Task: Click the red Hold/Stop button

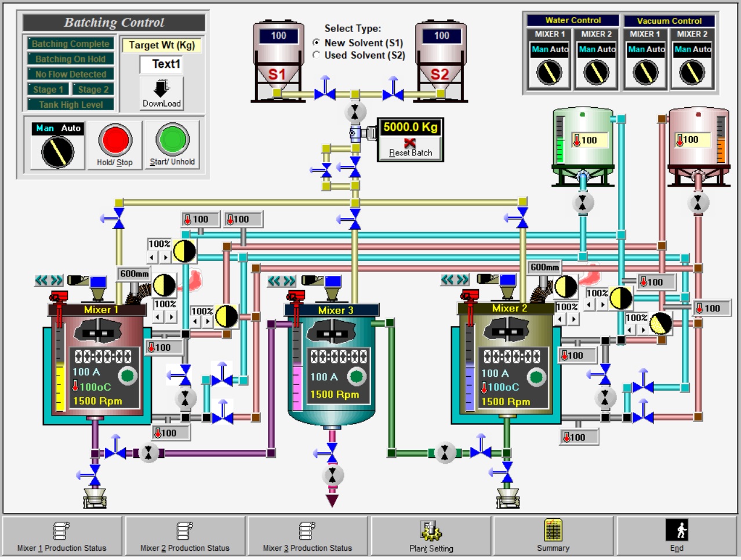Action: 115,140
